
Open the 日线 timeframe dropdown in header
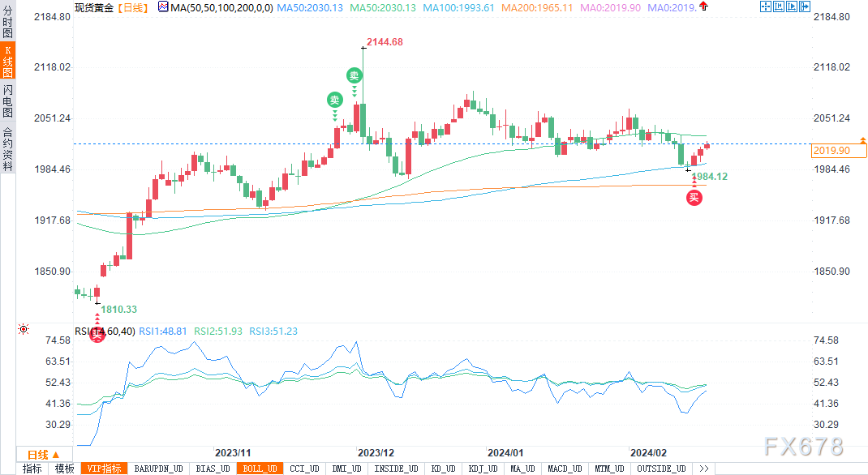click(132, 7)
